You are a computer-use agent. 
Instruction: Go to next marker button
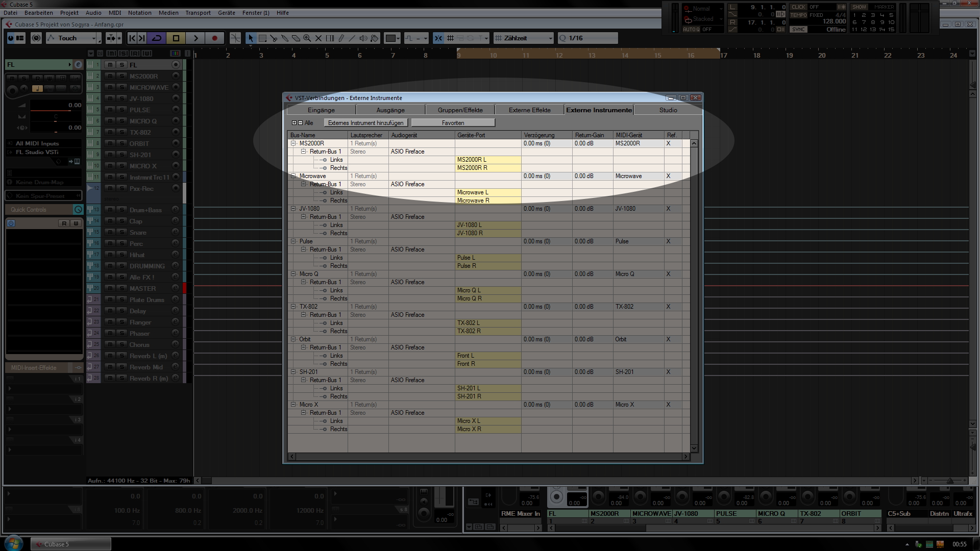point(142,38)
